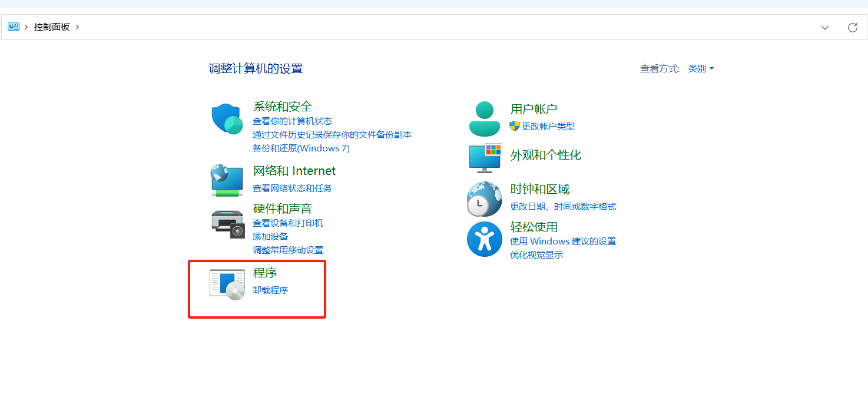The image size is (868, 397).
Task: Open the 类别 view-by dropdown
Action: click(701, 69)
